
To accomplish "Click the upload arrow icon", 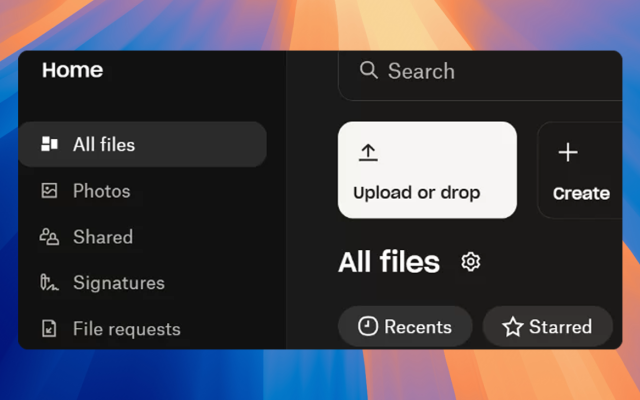I will [x=368, y=153].
